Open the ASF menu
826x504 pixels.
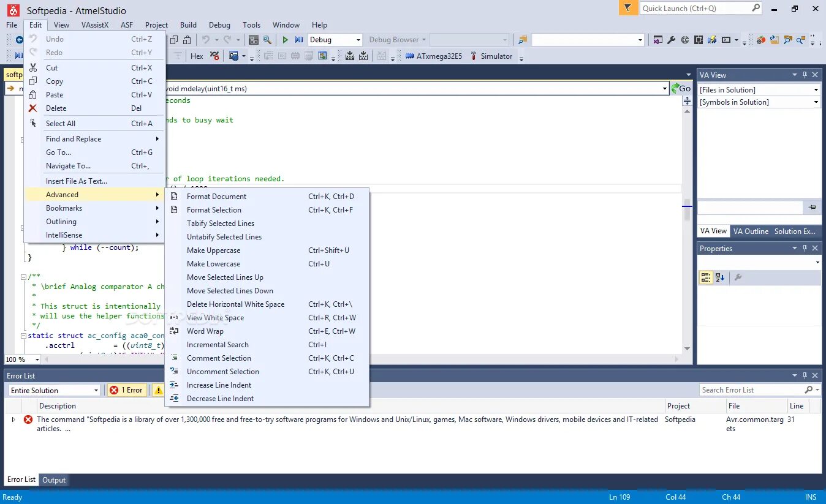(x=127, y=25)
